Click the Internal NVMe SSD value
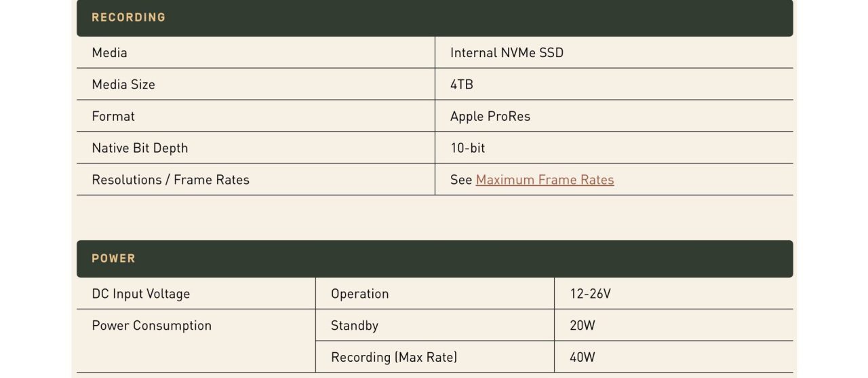 click(x=507, y=53)
